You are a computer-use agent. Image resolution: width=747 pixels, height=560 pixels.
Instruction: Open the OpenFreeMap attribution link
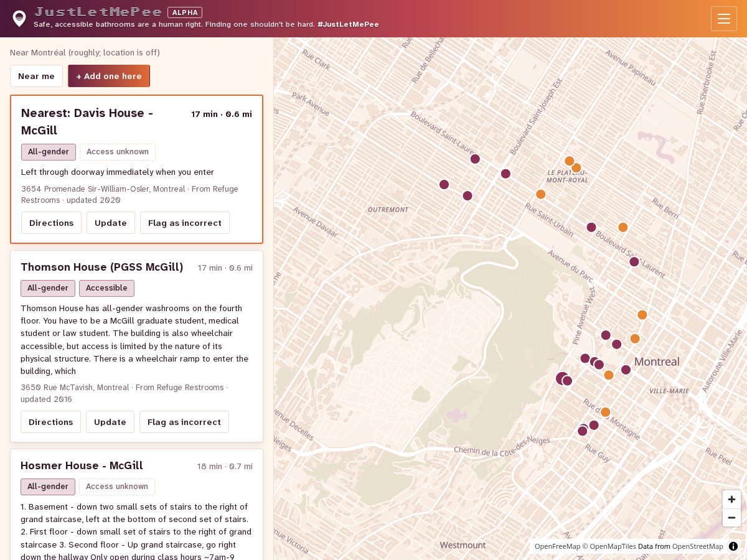click(x=557, y=546)
